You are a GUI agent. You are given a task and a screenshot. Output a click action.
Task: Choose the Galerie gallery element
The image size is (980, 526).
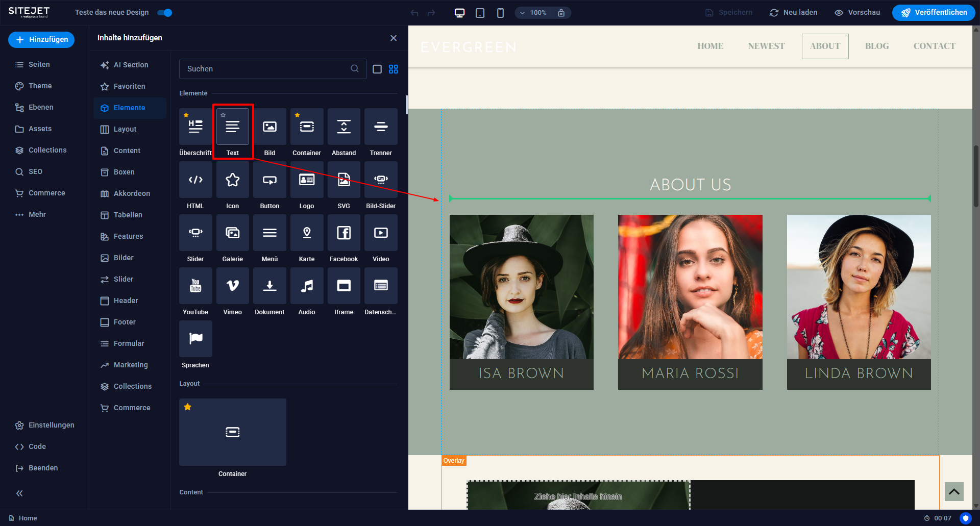pyautogui.click(x=233, y=233)
